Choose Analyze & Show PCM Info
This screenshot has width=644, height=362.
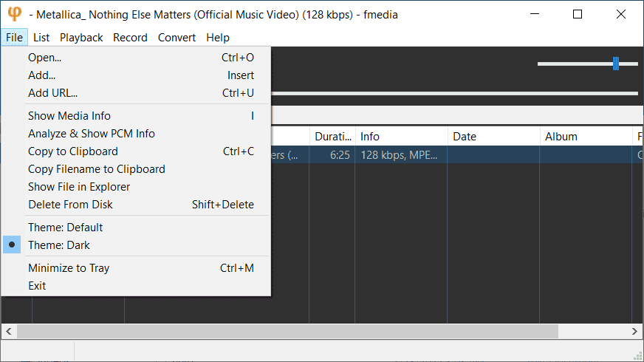136,134
